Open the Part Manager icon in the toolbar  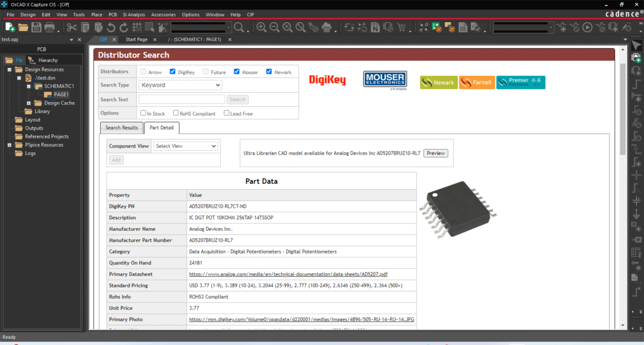tap(388, 27)
